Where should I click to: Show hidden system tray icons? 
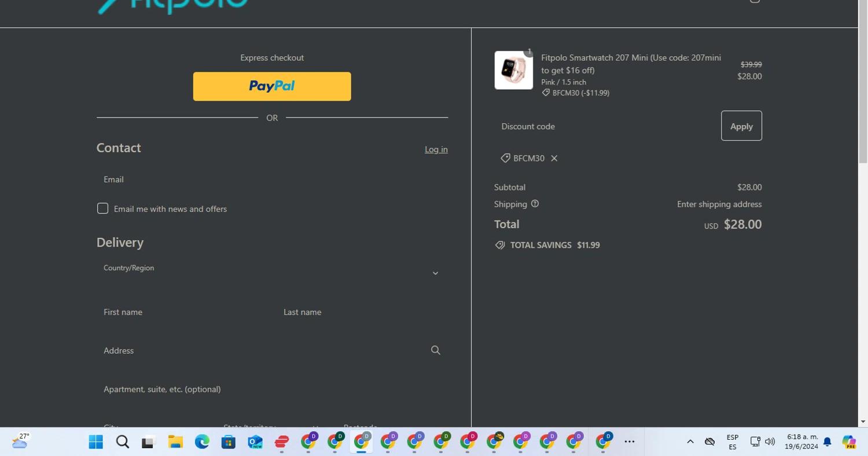[690, 442]
